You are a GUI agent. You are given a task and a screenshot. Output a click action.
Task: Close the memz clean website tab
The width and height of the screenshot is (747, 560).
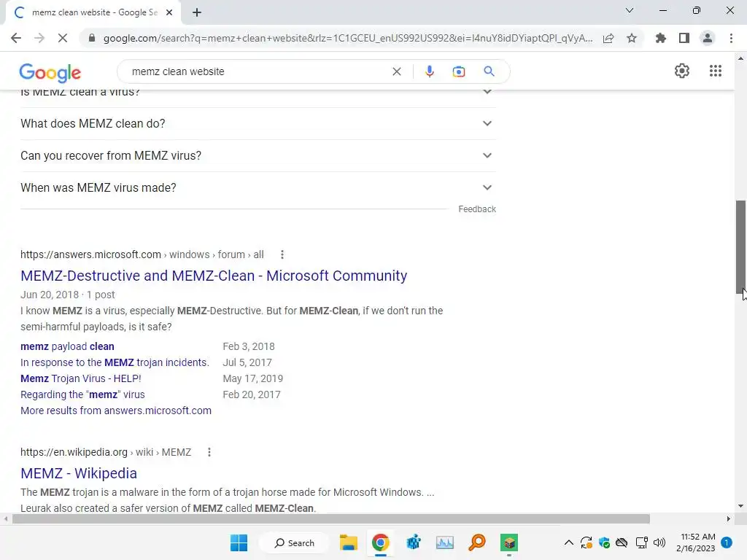coord(169,12)
